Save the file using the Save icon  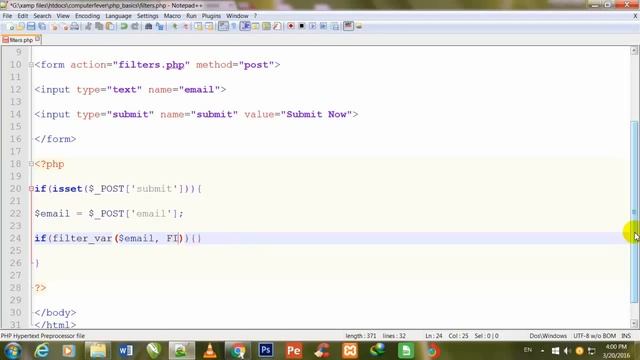31,27
